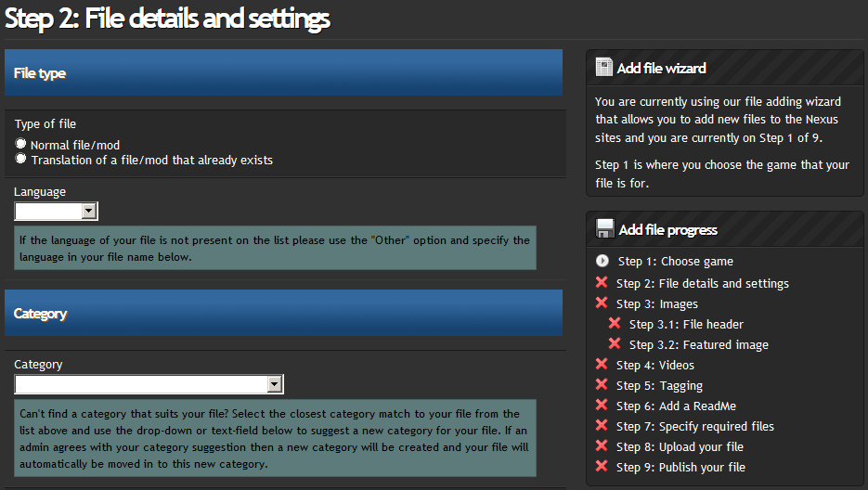Open Step 3.2: Featured image
This screenshot has width=868, height=490.
tap(699, 344)
